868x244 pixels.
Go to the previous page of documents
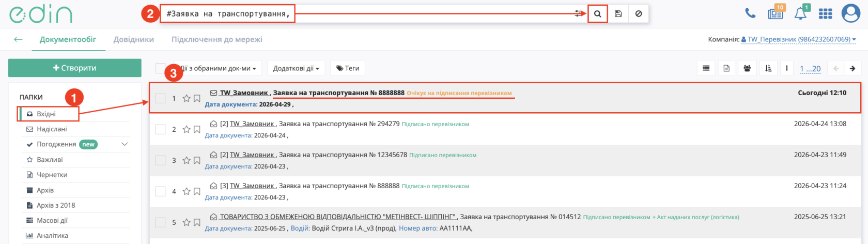pyautogui.click(x=835, y=68)
